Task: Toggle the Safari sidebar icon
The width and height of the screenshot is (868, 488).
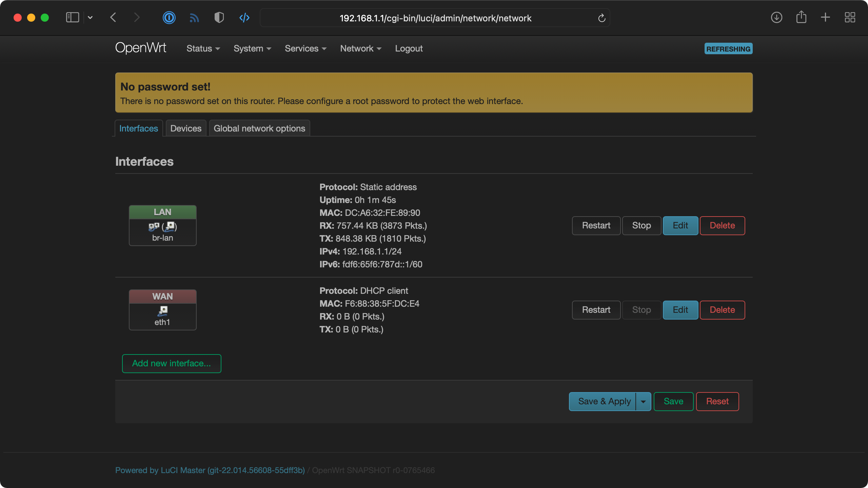Action: (72, 18)
